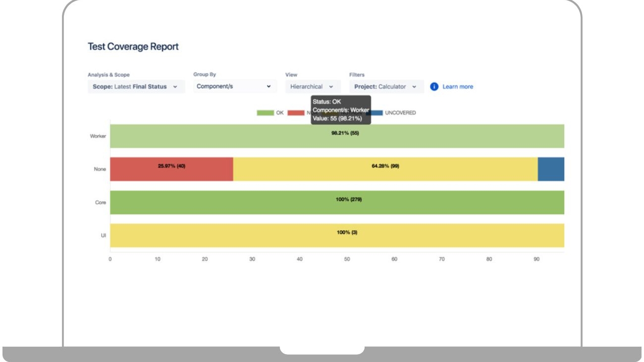Expand the Group By Component/s dropdown
Image resolution: width=644 pixels, height=362 pixels.
coord(234,87)
